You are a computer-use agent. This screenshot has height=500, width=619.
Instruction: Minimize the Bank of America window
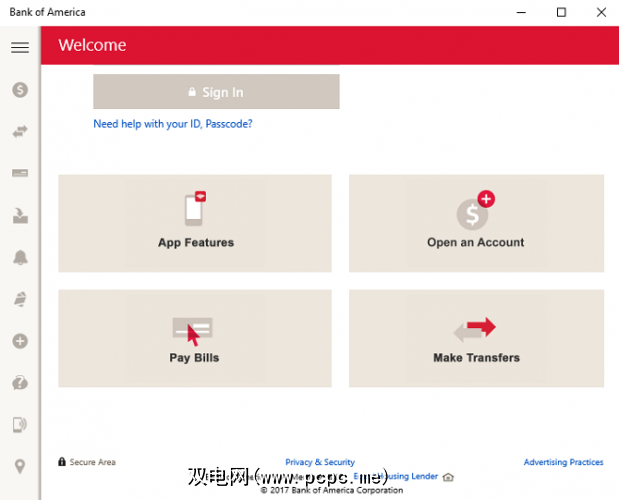click(521, 13)
